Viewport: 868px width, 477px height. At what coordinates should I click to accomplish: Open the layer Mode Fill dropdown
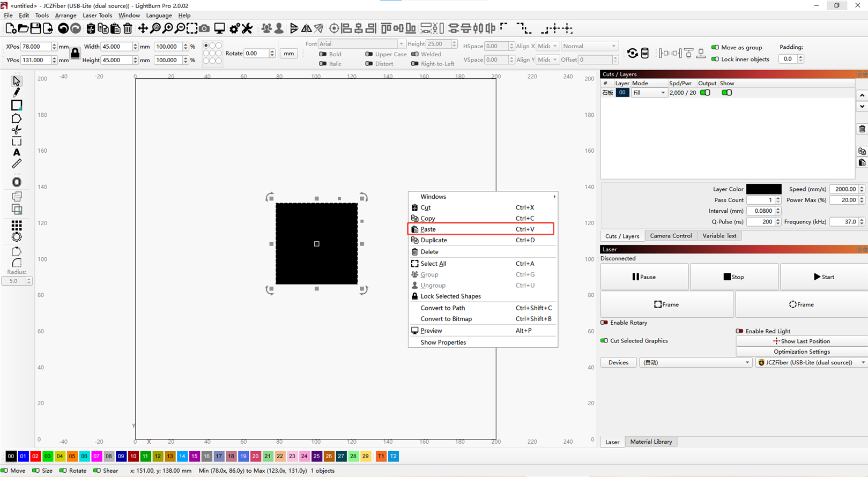coord(649,93)
